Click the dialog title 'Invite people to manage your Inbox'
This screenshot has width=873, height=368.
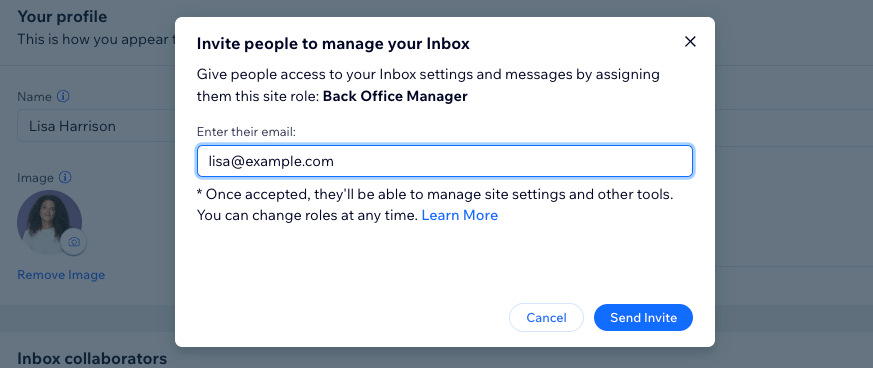333,43
